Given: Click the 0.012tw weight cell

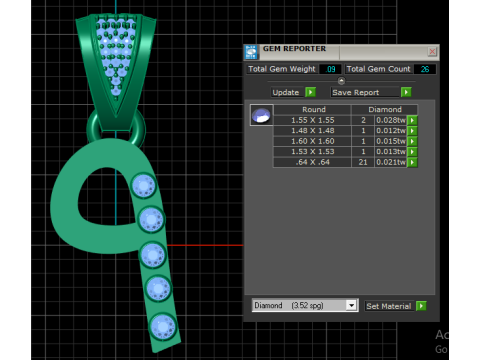Looking at the screenshot, I should click(x=391, y=131).
